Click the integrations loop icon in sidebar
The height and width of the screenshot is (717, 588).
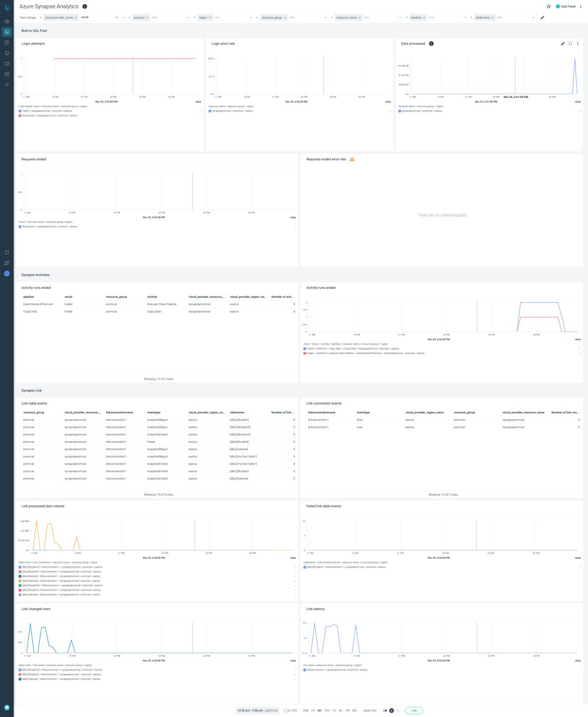7,252
